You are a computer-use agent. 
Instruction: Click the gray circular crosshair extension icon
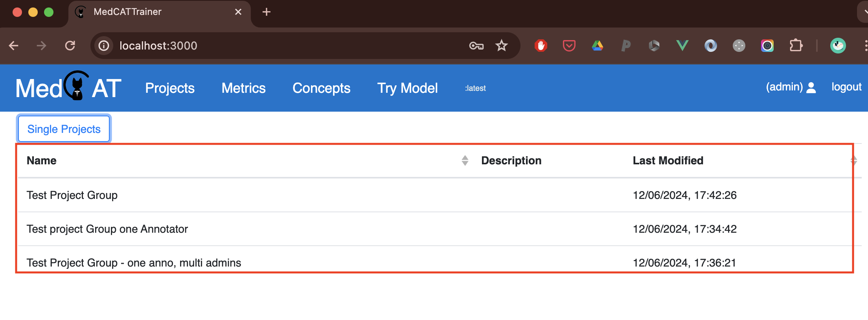(739, 46)
